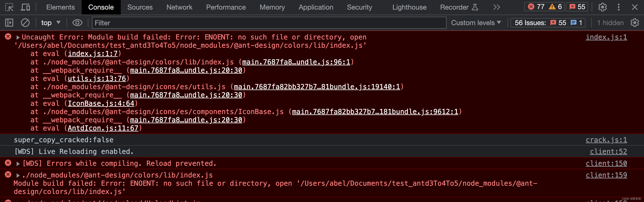Expand the WDS Errors while compiling message

tap(18, 164)
